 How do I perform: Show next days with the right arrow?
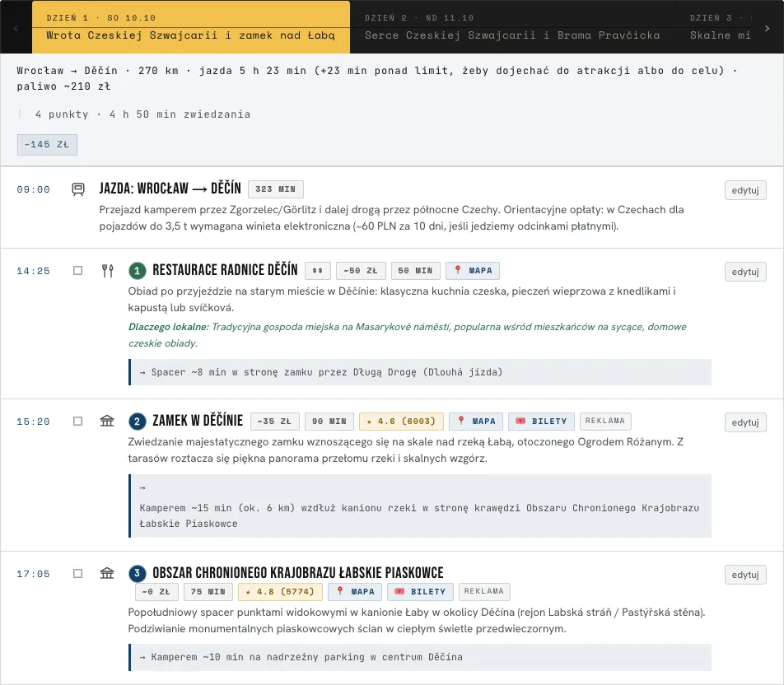(767, 29)
